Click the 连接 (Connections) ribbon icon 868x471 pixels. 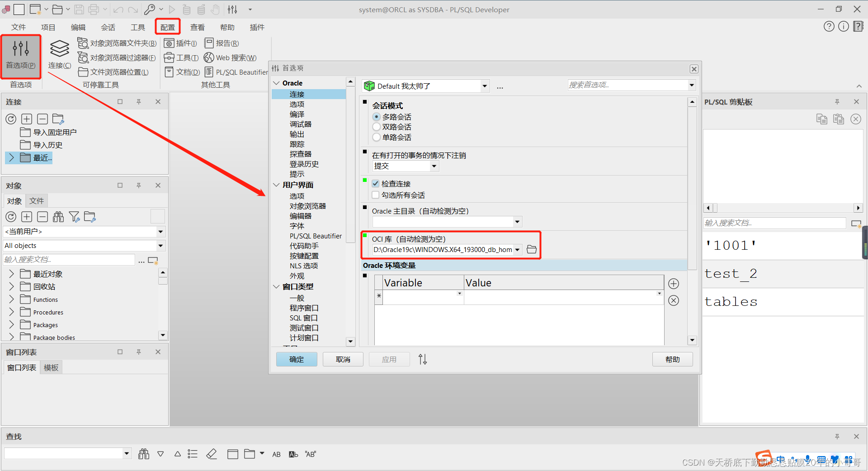60,55
